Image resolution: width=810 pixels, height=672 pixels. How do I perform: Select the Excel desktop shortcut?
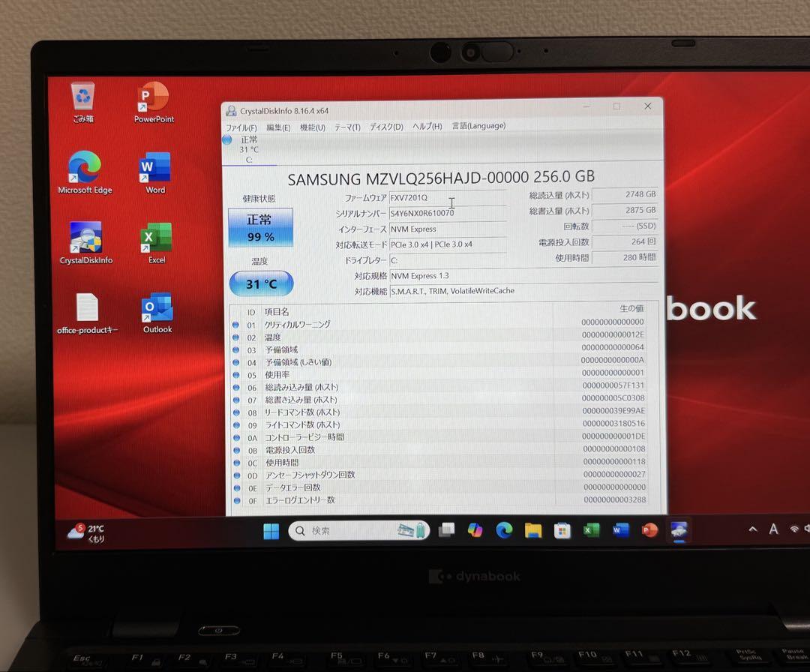click(156, 243)
